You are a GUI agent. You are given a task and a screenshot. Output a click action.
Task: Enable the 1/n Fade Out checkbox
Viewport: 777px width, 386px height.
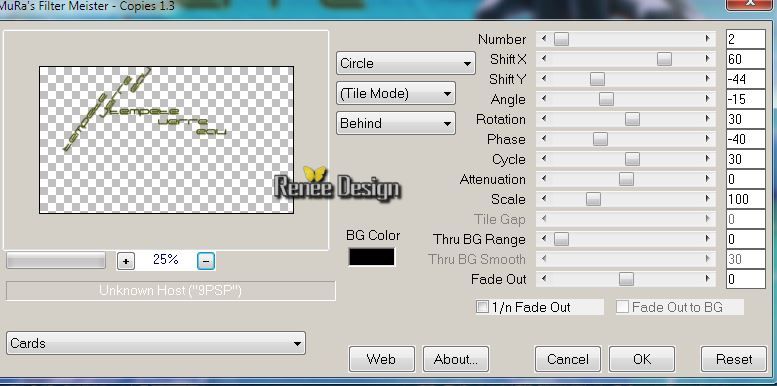(x=482, y=307)
